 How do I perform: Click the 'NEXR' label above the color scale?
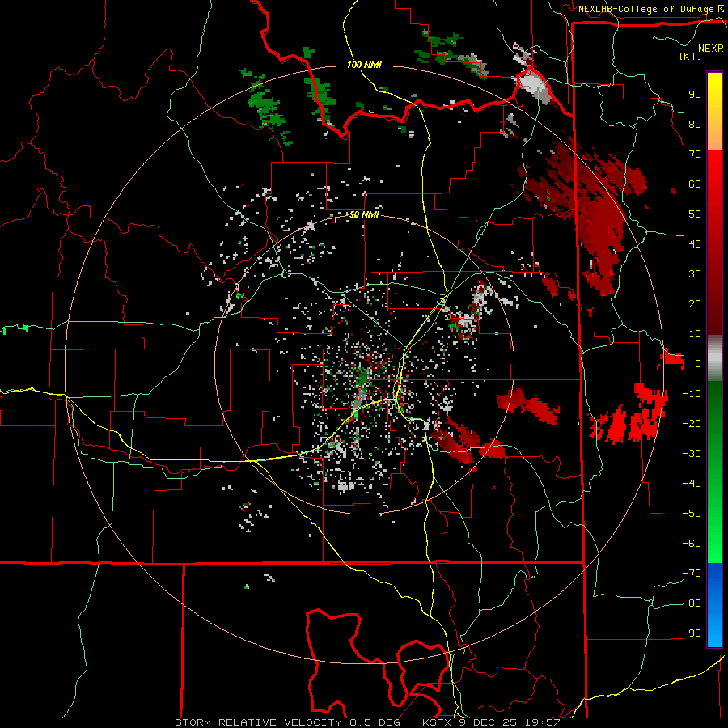pos(711,49)
